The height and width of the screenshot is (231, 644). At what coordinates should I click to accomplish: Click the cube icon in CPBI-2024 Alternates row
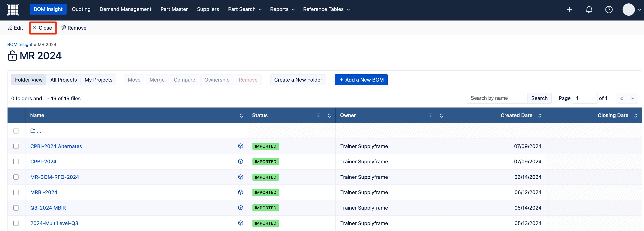(x=241, y=146)
